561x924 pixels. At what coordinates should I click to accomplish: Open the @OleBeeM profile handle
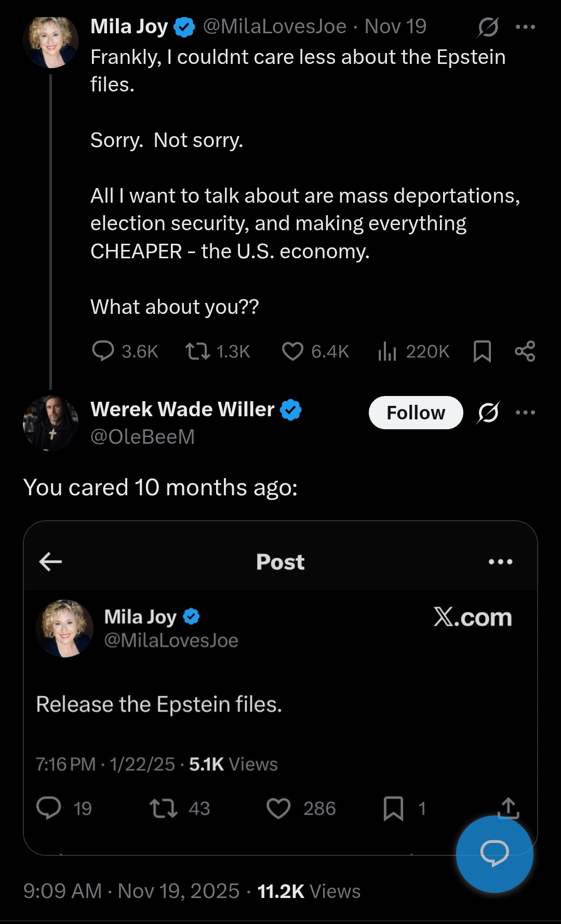[x=142, y=437]
